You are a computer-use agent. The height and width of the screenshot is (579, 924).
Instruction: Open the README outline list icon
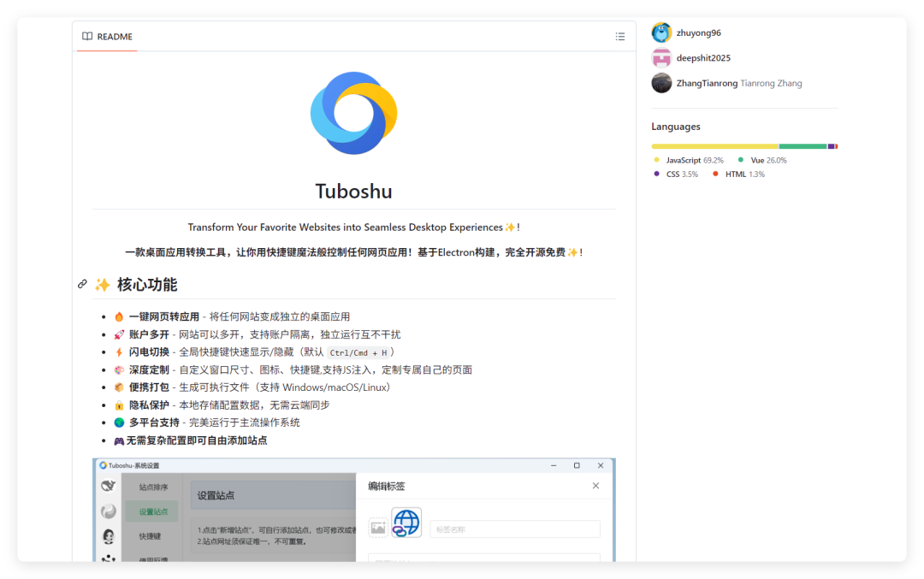point(620,37)
